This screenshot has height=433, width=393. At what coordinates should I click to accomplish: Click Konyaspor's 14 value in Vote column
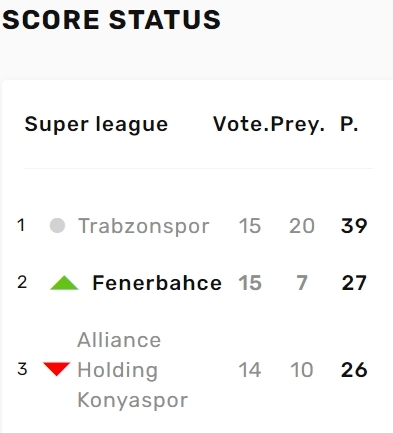pyautogui.click(x=250, y=370)
